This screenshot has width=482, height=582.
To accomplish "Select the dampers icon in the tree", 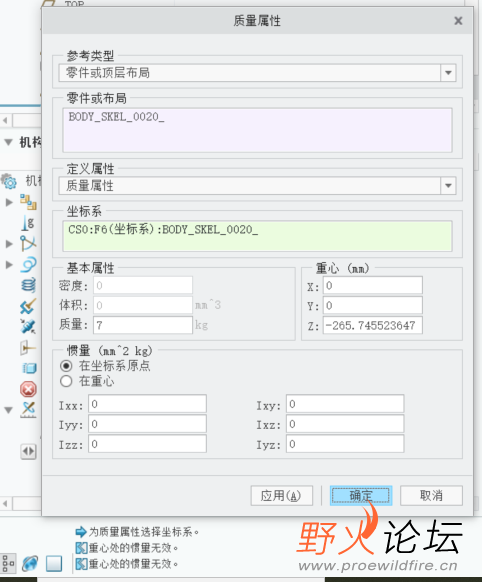I will coord(28,306).
